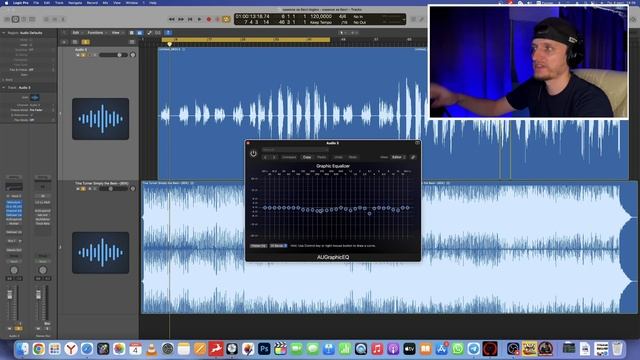
Task: Mute the Audio 3 track
Action: 78,55
